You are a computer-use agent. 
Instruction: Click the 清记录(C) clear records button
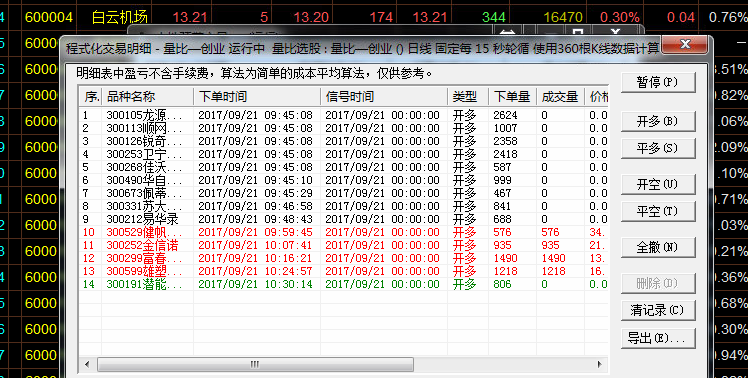658,310
